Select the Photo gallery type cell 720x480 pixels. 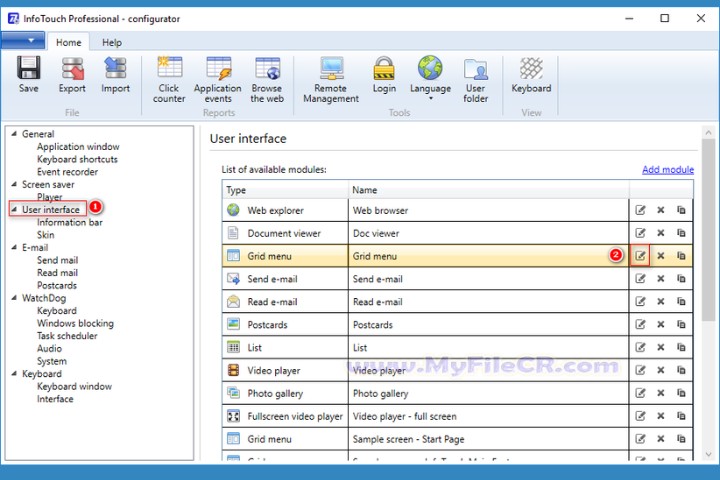click(285, 393)
